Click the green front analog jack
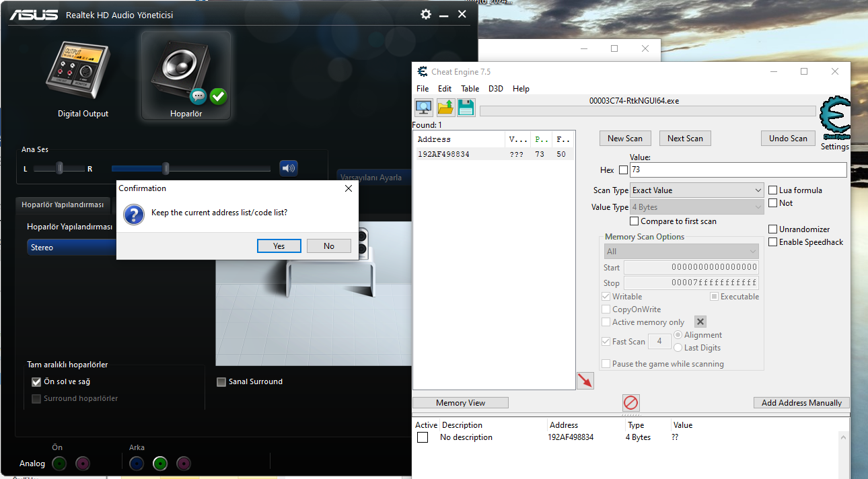The height and width of the screenshot is (479, 868). (x=59, y=463)
